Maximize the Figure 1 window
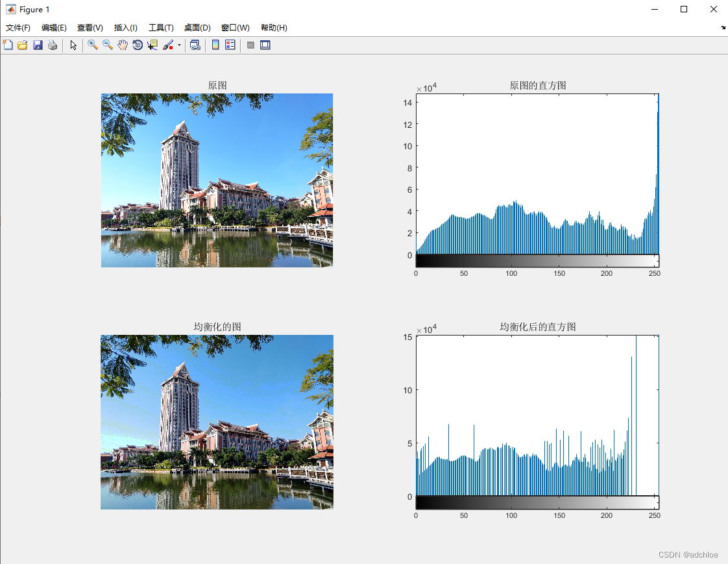 [x=684, y=9]
